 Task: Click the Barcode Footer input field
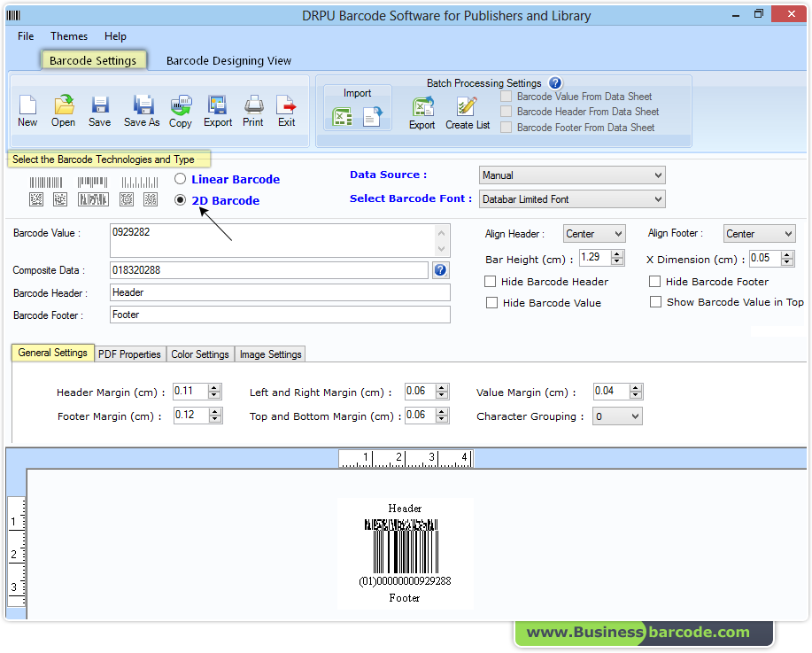tap(280, 315)
